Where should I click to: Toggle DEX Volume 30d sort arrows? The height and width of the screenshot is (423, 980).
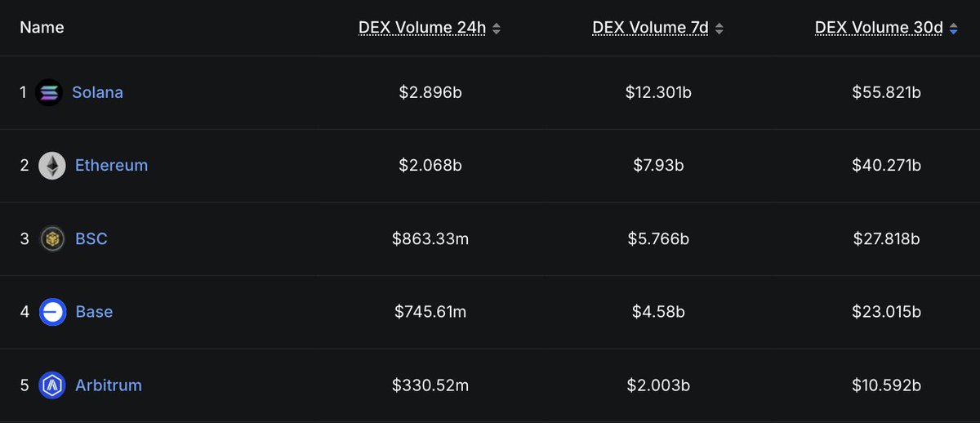(x=954, y=29)
